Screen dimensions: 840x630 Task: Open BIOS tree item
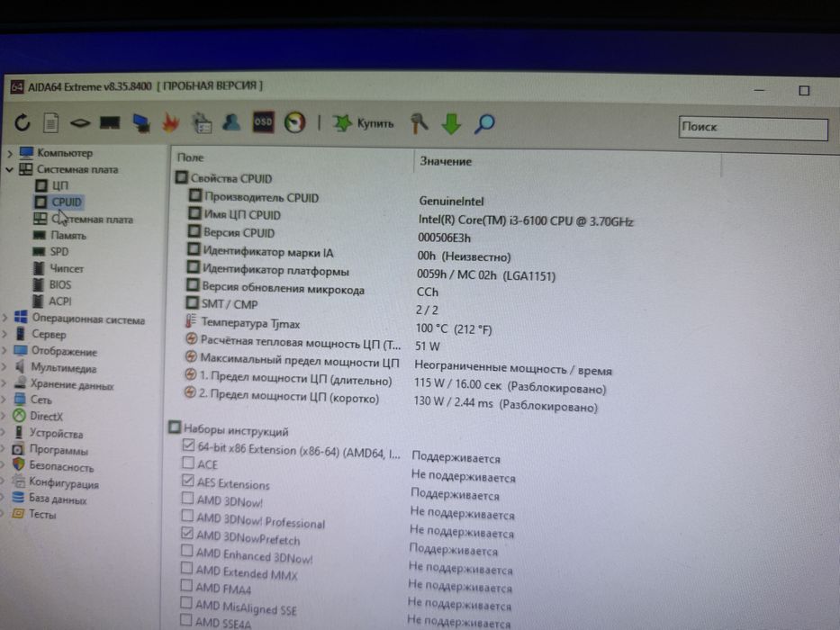(52, 284)
